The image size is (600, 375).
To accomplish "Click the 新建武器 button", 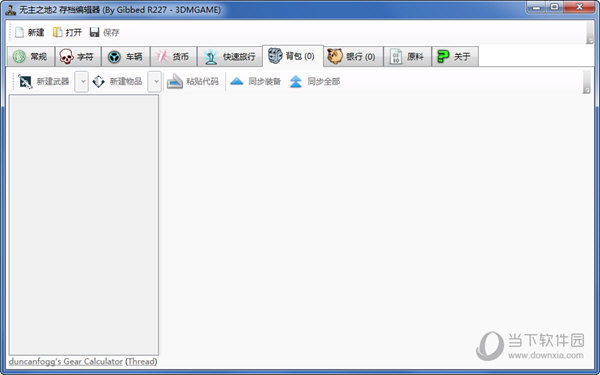I will 44,82.
